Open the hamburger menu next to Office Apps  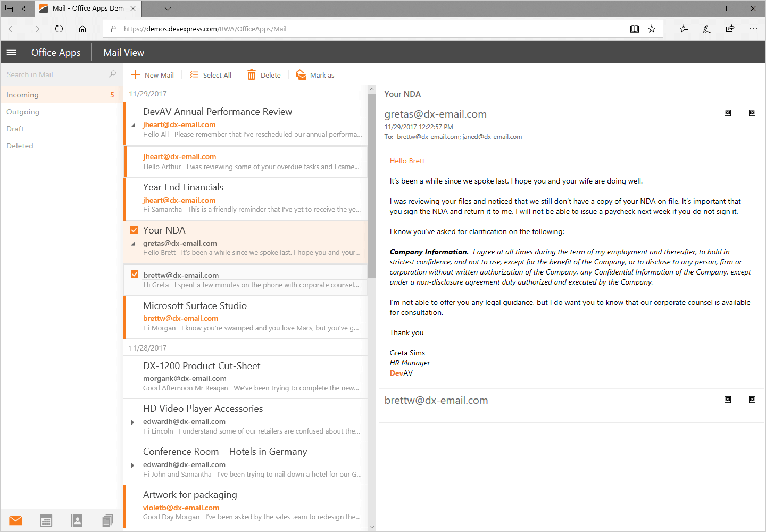(11, 52)
